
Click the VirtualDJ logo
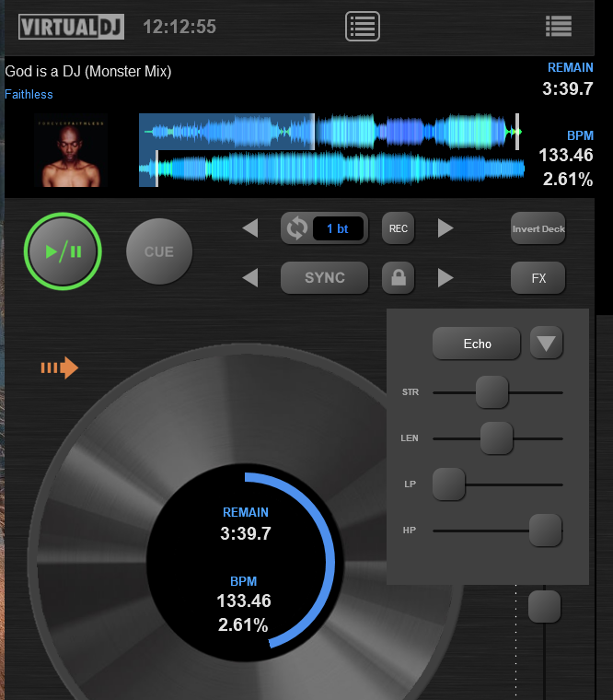coord(72,27)
